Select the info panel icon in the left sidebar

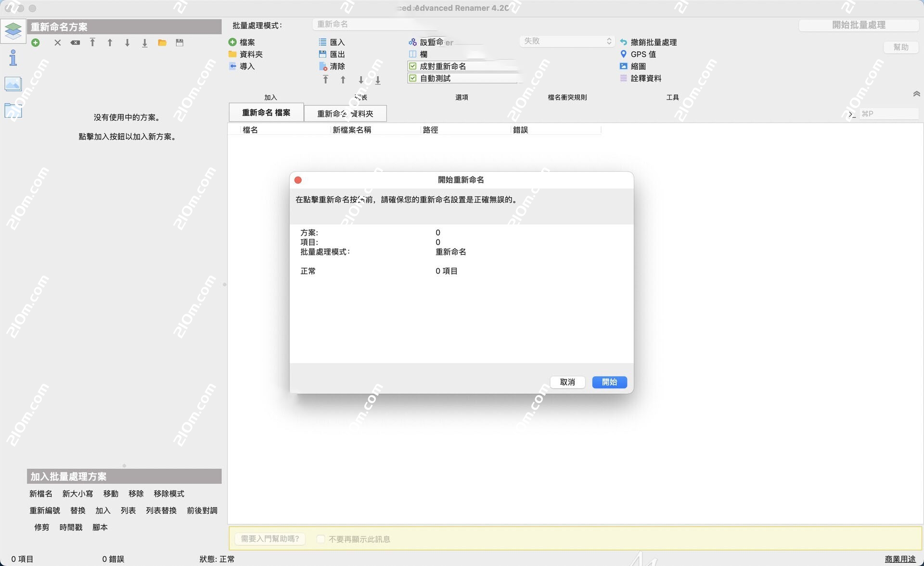(13, 58)
